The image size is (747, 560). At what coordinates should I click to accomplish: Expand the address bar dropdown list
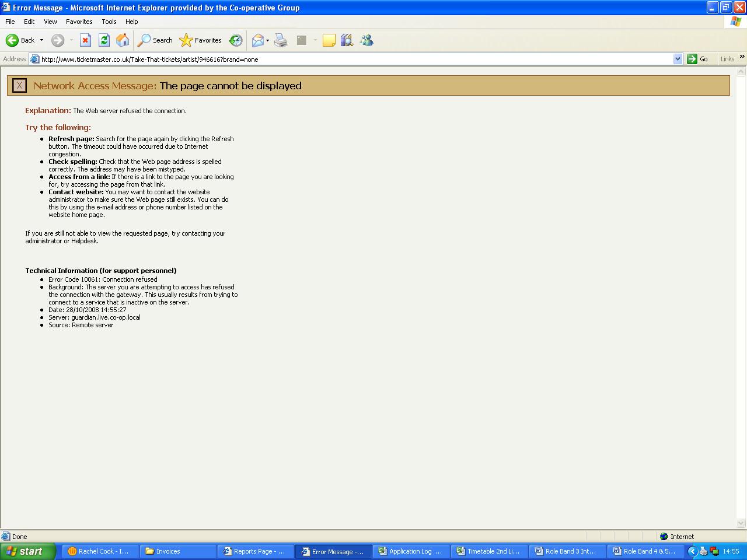point(678,59)
